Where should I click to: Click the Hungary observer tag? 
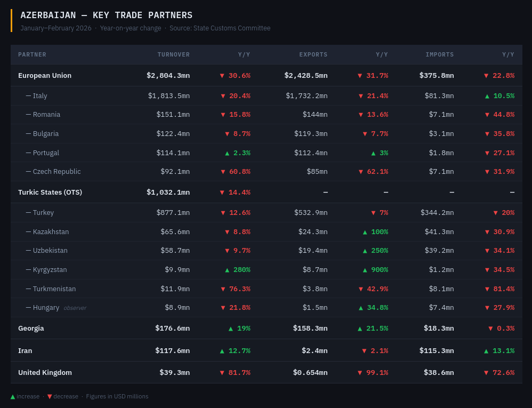point(75,308)
